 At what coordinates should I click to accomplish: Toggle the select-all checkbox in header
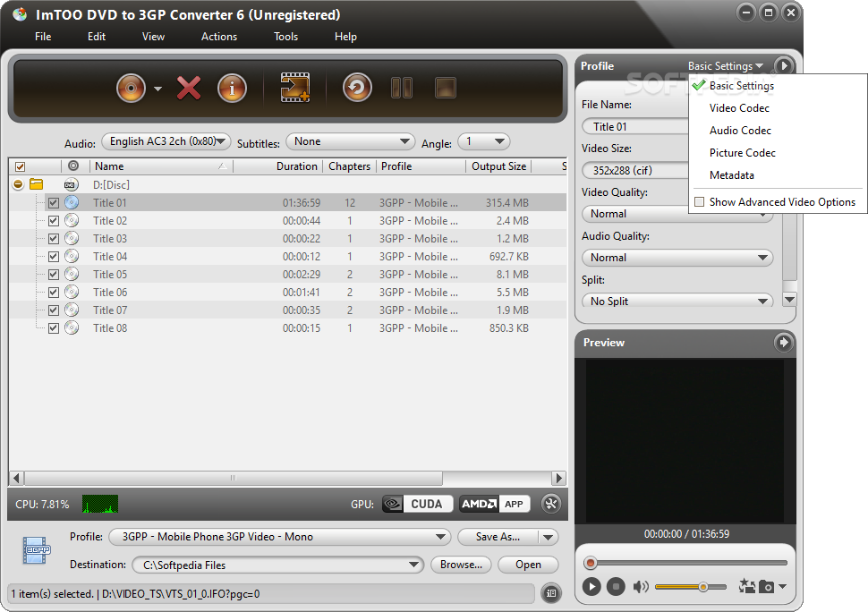pyautogui.click(x=20, y=166)
